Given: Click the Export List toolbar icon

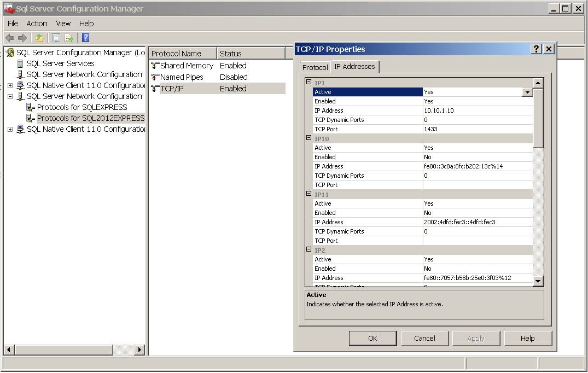Looking at the screenshot, I should pos(69,38).
